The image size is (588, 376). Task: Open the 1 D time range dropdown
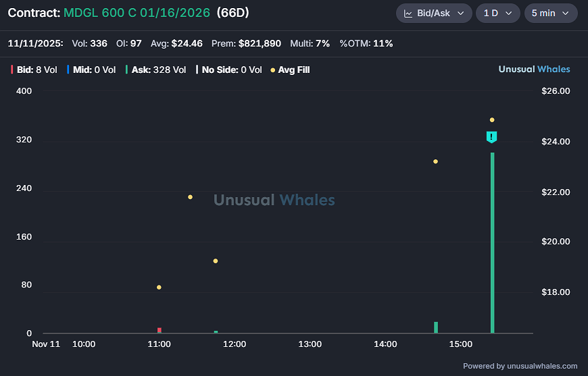tap(497, 13)
